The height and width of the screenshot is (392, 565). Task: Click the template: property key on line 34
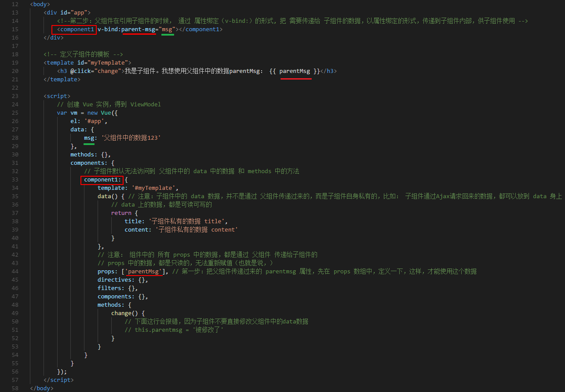113,188
